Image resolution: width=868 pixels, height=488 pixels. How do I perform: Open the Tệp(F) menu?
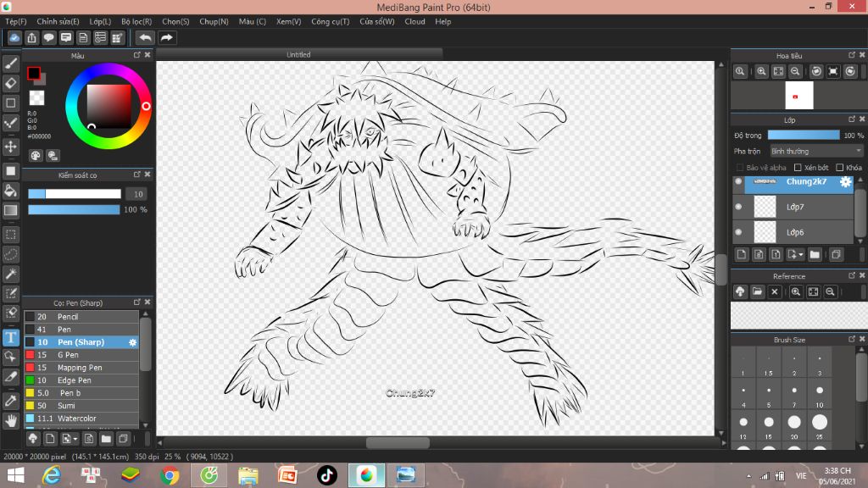click(16, 21)
